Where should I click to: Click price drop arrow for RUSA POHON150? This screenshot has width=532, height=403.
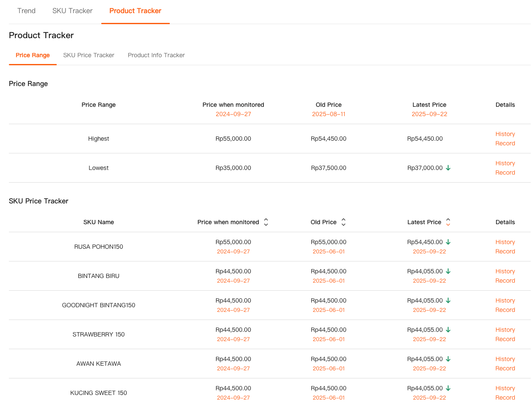click(x=448, y=242)
